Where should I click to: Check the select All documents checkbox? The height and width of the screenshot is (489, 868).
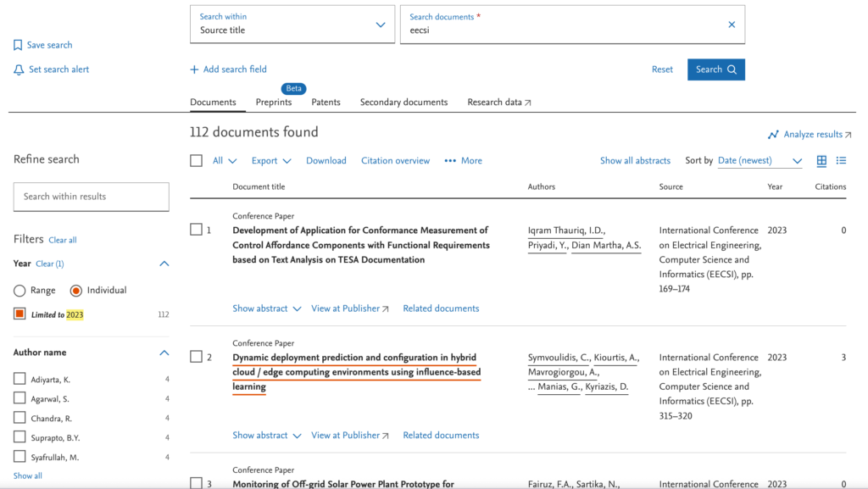197,161
